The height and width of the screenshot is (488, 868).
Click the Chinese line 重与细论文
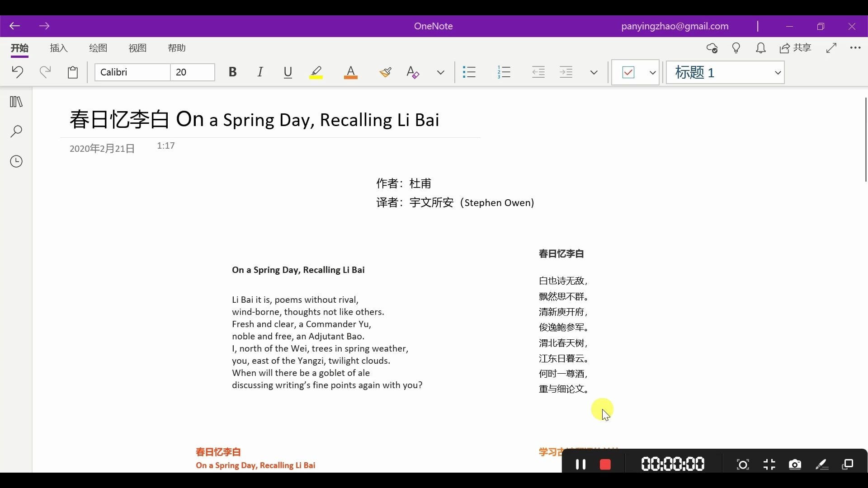click(x=564, y=389)
